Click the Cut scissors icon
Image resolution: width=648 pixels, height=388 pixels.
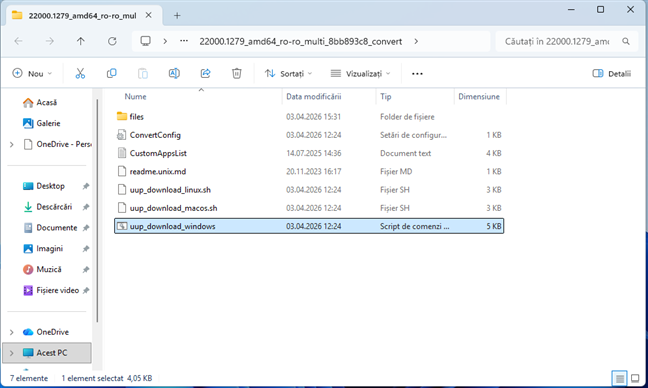80,74
